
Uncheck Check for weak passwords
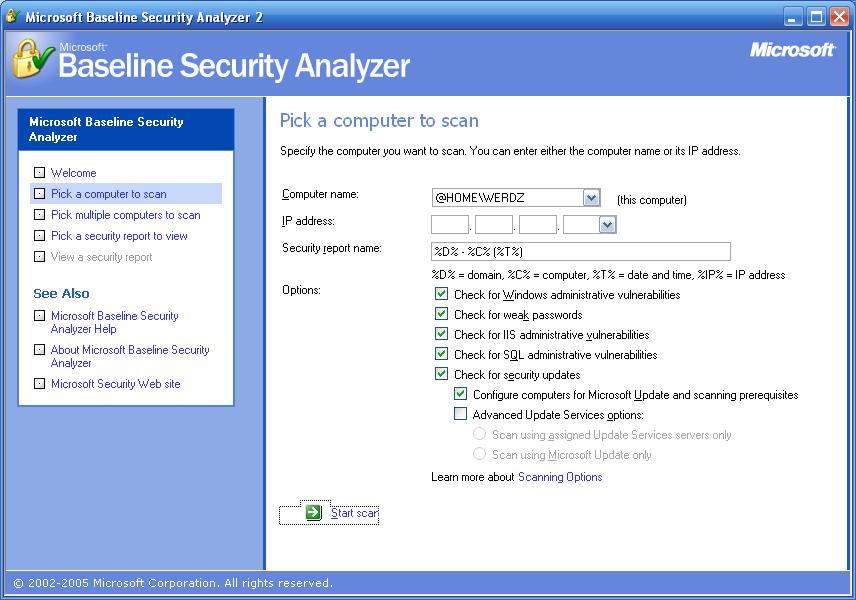click(441, 314)
